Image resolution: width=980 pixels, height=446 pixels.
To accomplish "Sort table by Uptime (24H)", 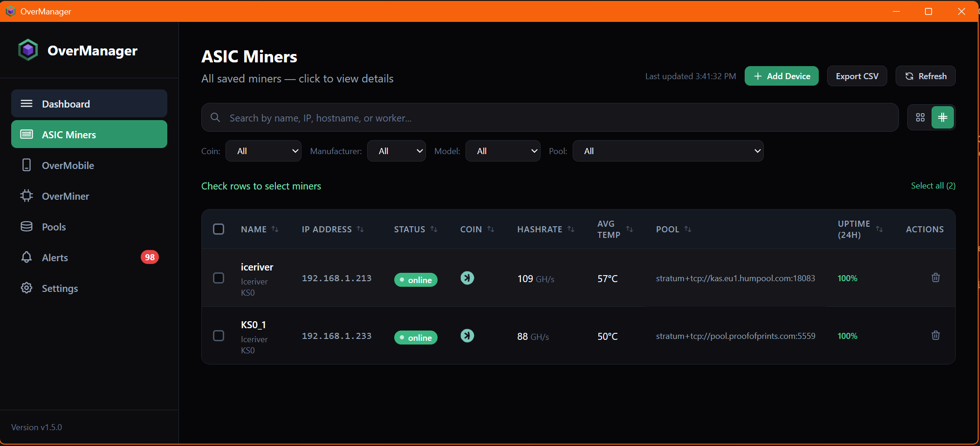I will tap(860, 229).
